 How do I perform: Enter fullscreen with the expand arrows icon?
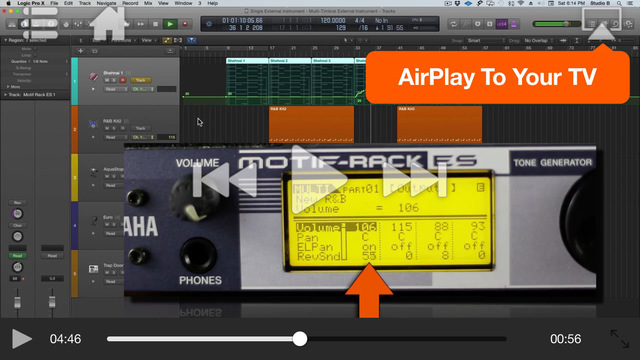click(x=620, y=339)
